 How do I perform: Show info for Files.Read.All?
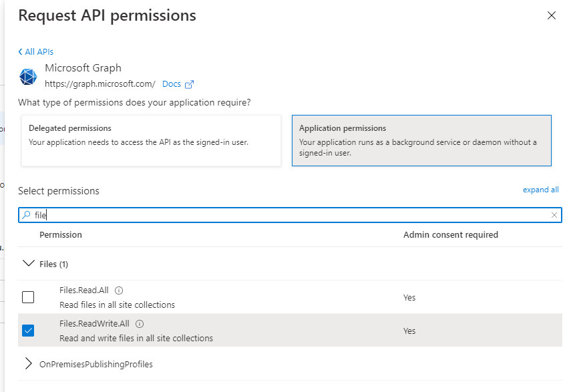coord(119,290)
